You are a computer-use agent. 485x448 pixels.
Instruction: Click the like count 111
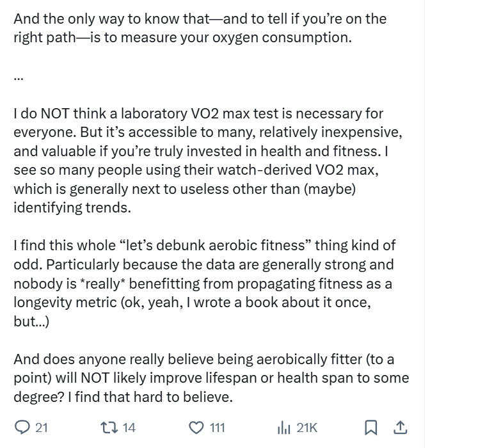218,428
